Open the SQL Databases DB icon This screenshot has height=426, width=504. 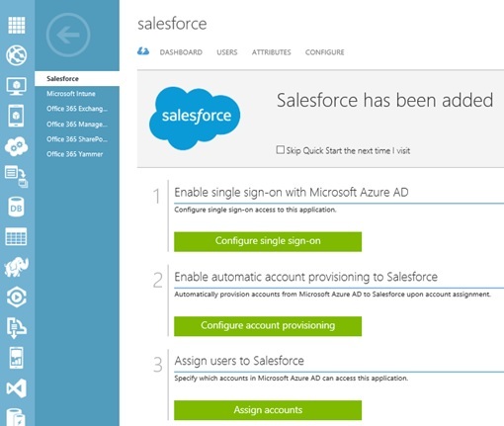[x=16, y=208]
